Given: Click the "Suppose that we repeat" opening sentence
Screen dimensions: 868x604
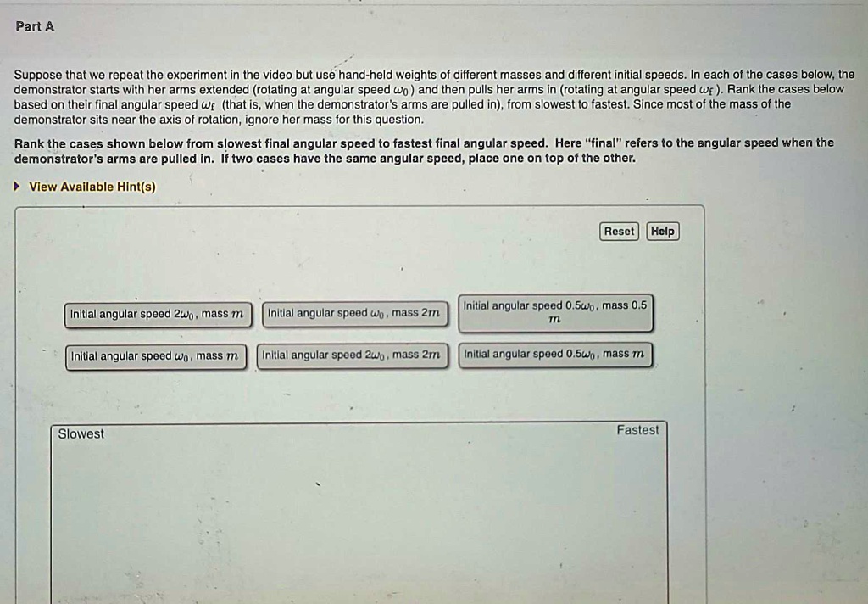Looking at the screenshot, I should (x=85, y=75).
